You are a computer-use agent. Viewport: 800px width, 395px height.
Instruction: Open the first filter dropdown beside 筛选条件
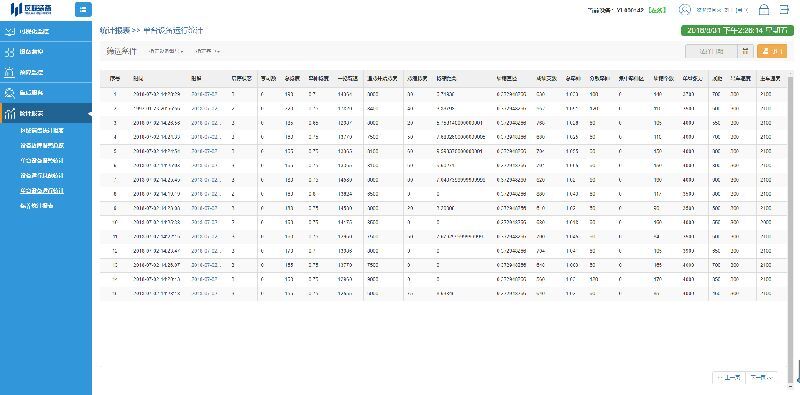click(165, 51)
